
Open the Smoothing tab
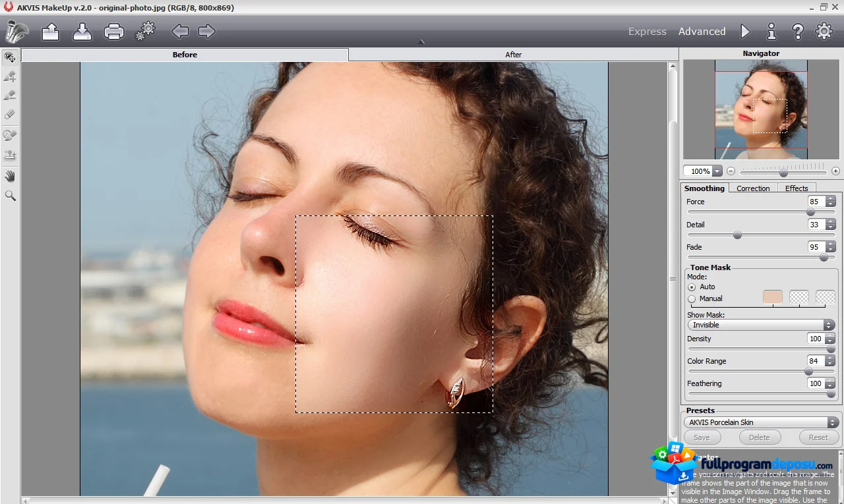704,188
